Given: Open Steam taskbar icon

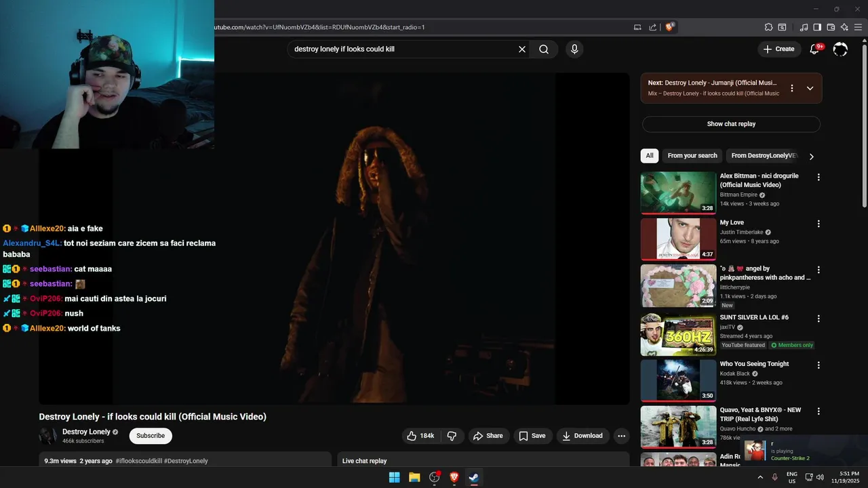Looking at the screenshot, I should tap(474, 477).
